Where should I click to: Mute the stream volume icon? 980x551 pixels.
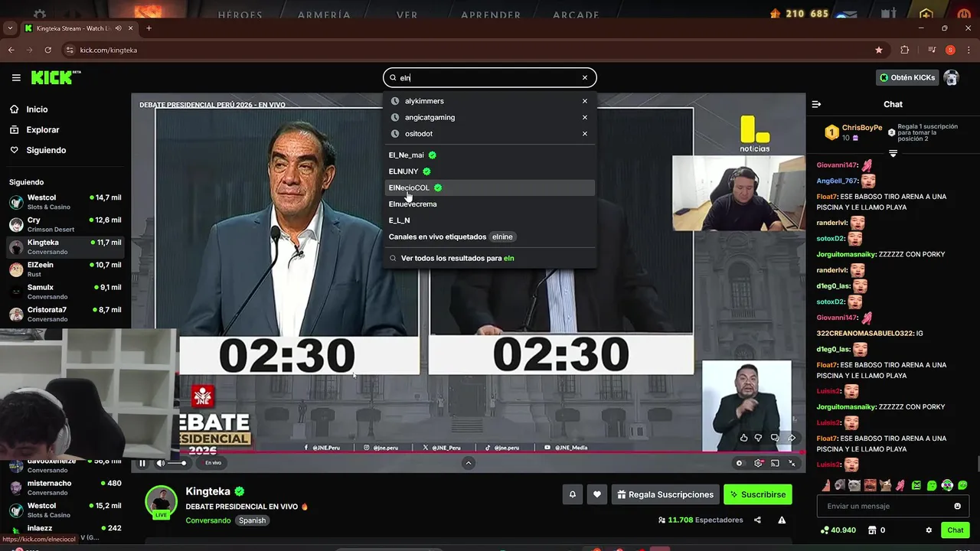[160, 463]
